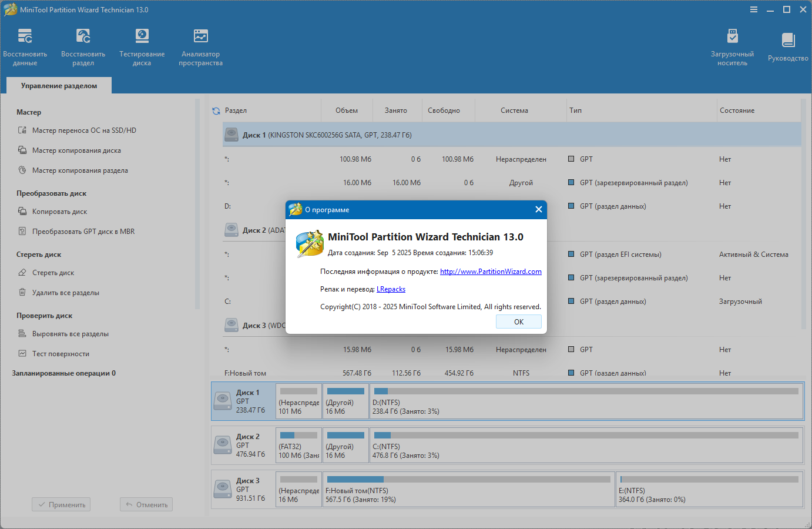
Task: Sort by the Раздел column header
Action: (236, 111)
